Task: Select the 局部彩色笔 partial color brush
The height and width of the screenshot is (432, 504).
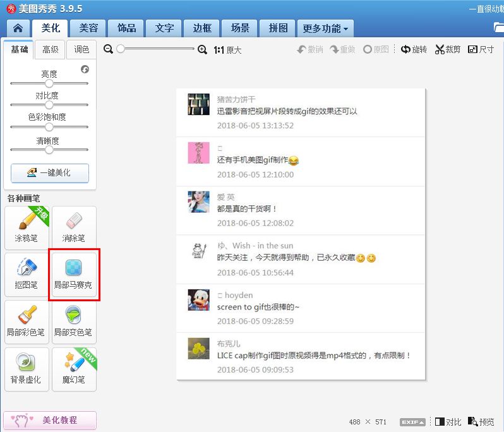Action: 27,321
